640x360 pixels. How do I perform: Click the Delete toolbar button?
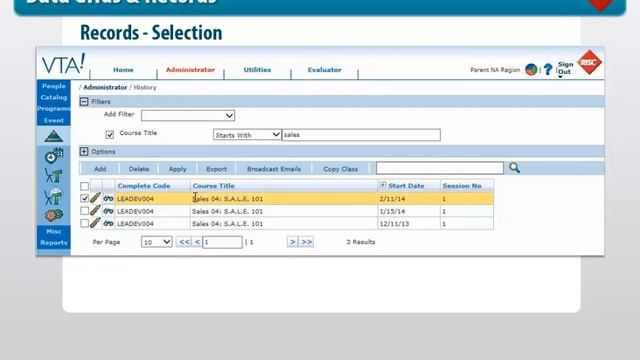click(139, 169)
